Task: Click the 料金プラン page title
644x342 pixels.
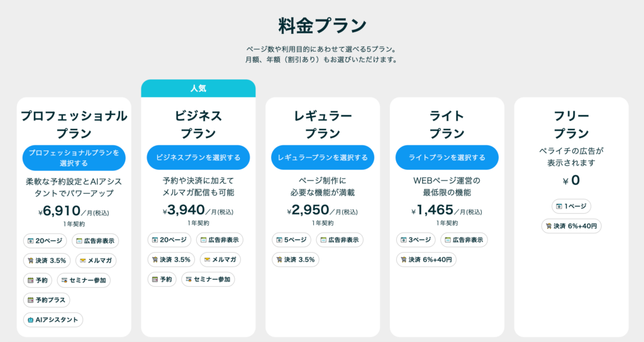Action: click(x=322, y=26)
